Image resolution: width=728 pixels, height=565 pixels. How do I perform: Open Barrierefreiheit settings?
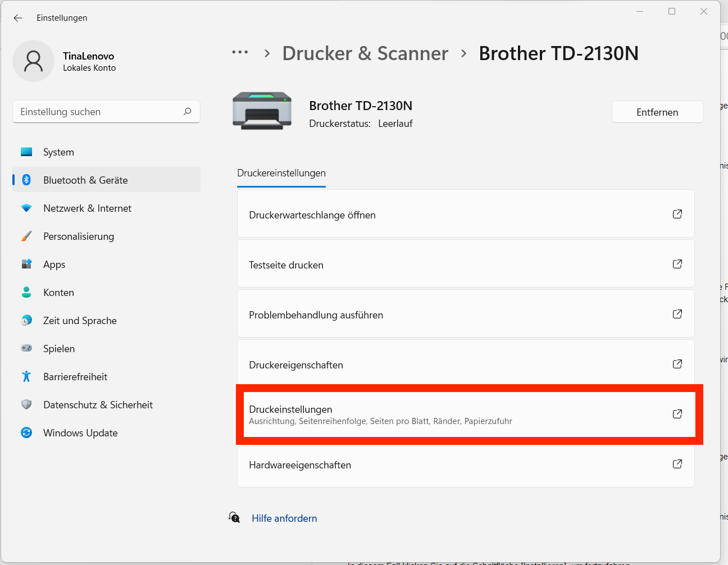(x=106, y=376)
